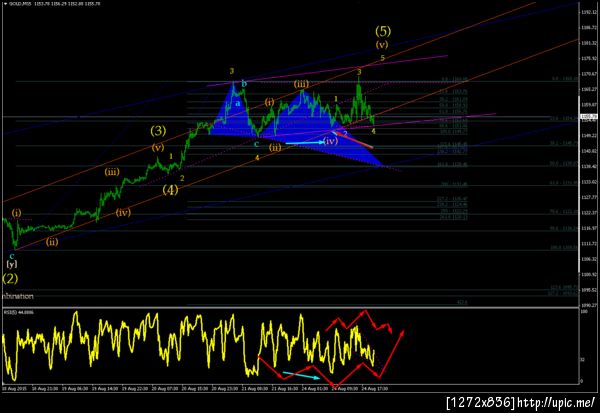Select the large yellow (4) wave label
600x413 pixels.
click(x=170, y=189)
